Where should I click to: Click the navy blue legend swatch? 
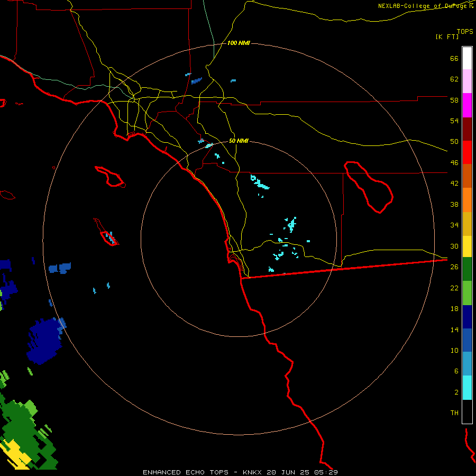(467, 317)
